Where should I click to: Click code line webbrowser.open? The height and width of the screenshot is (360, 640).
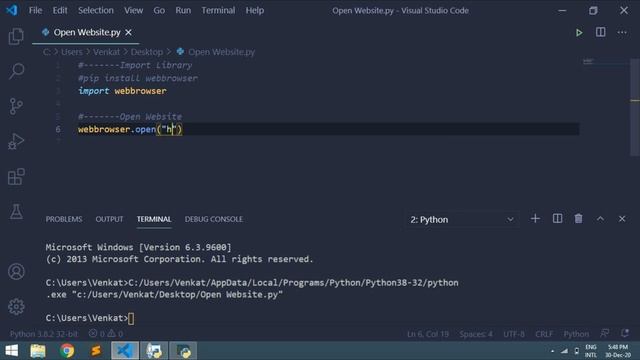[x=130, y=129]
